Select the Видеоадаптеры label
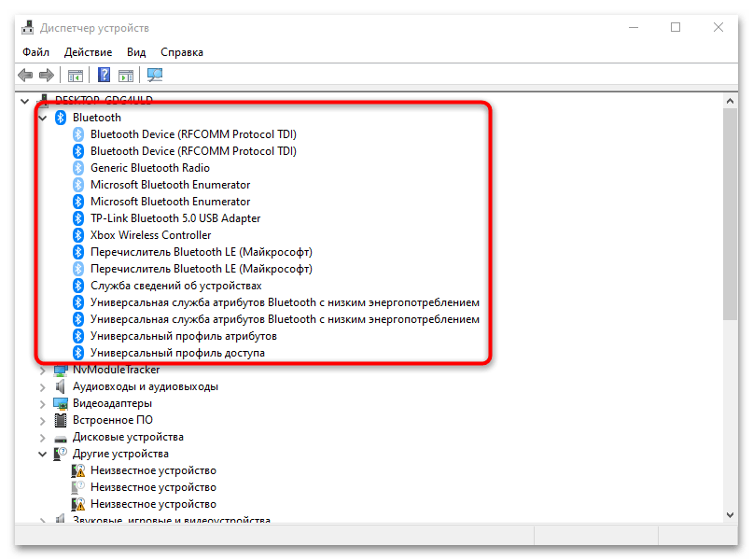 [x=112, y=403]
